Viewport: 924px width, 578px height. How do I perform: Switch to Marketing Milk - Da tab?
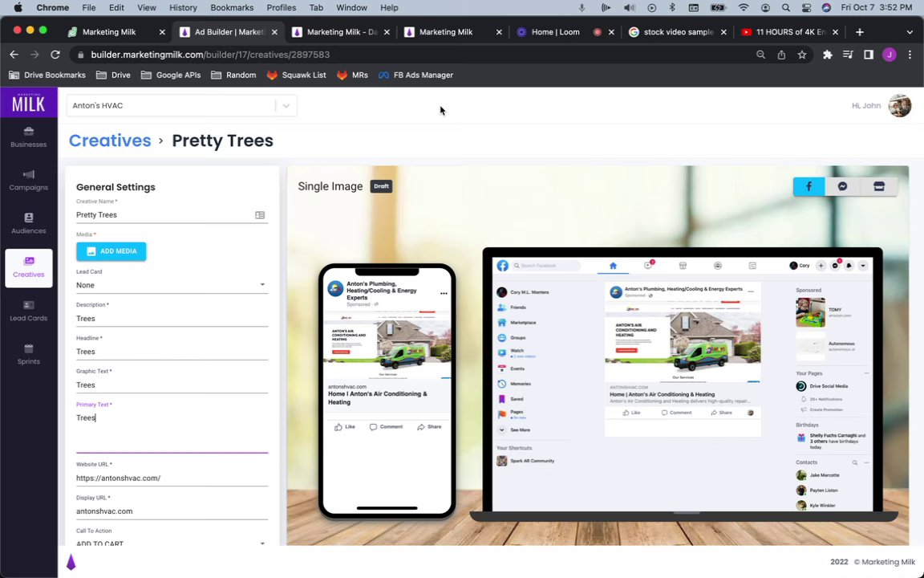pyautogui.click(x=341, y=32)
